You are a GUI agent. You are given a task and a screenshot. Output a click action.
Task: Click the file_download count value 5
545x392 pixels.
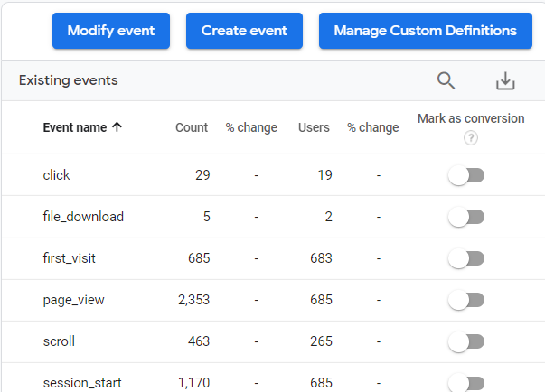206,217
